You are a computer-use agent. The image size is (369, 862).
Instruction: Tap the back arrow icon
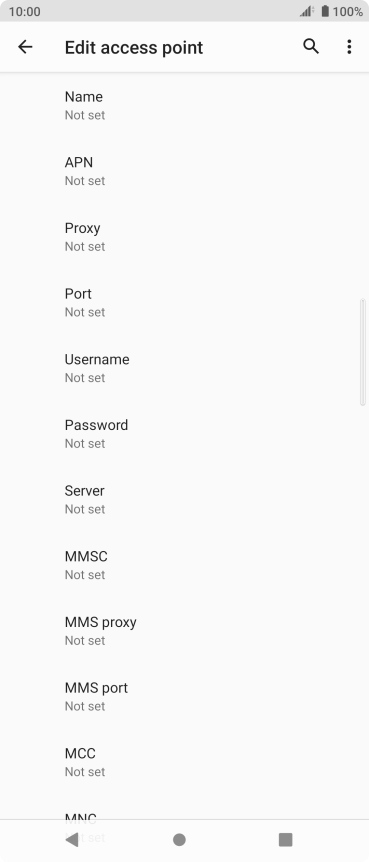(x=25, y=47)
